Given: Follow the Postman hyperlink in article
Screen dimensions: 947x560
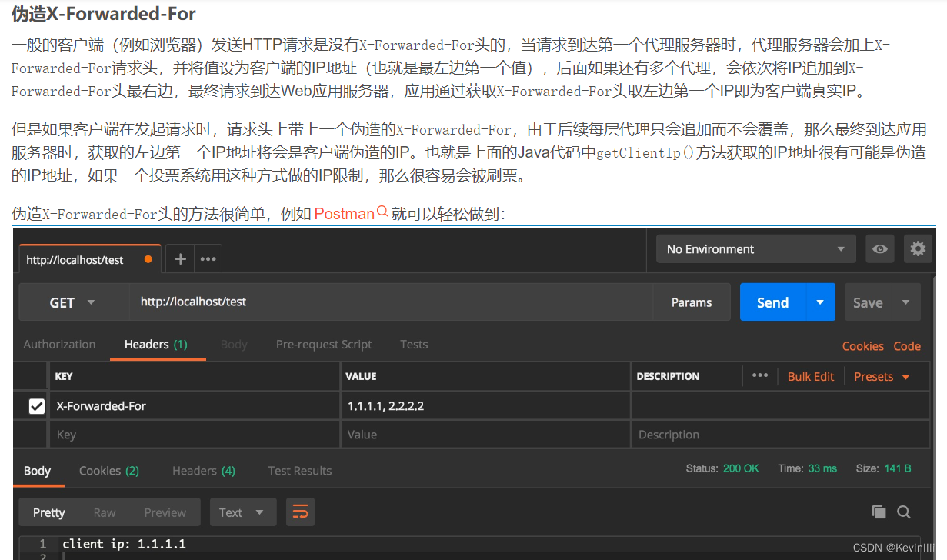Looking at the screenshot, I should [344, 214].
